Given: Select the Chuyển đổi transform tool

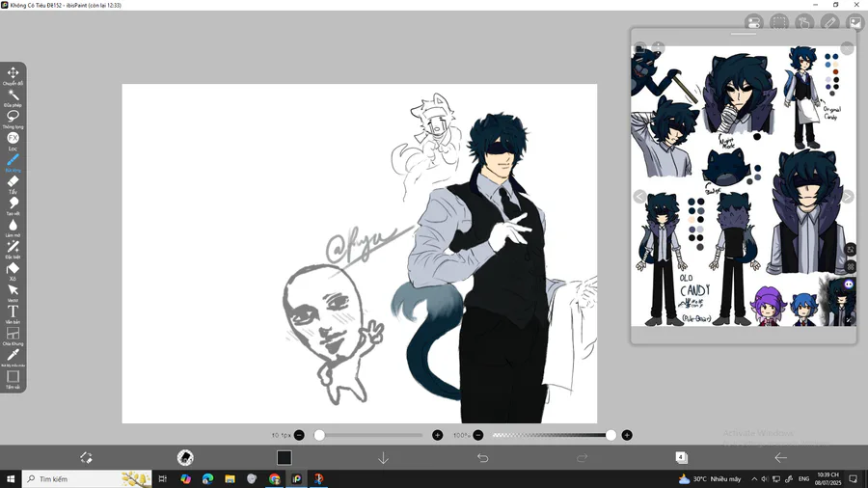Looking at the screenshot, I should 13,74.
